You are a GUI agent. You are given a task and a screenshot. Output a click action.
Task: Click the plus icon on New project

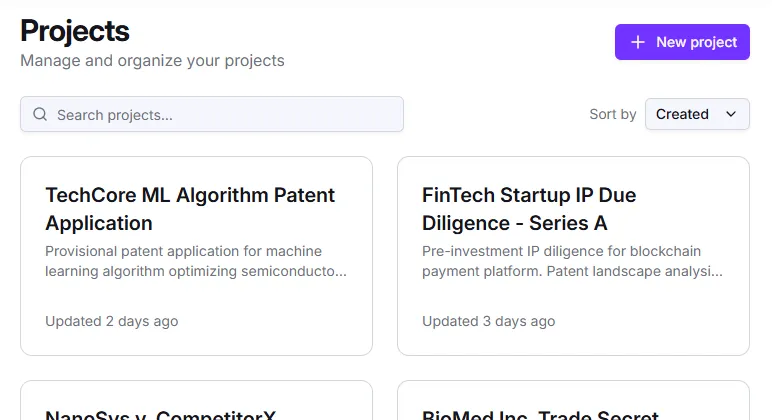tap(638, 42)
